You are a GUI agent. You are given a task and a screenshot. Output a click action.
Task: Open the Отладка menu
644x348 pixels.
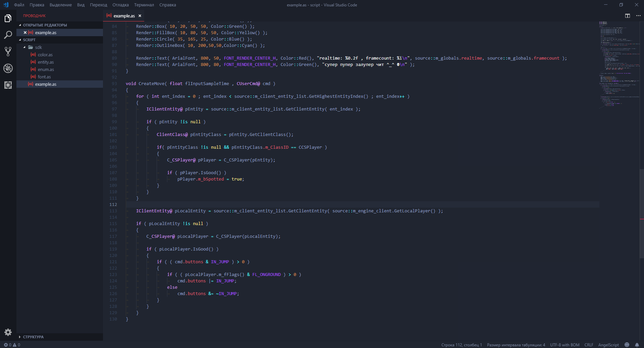tap(121, 5)
